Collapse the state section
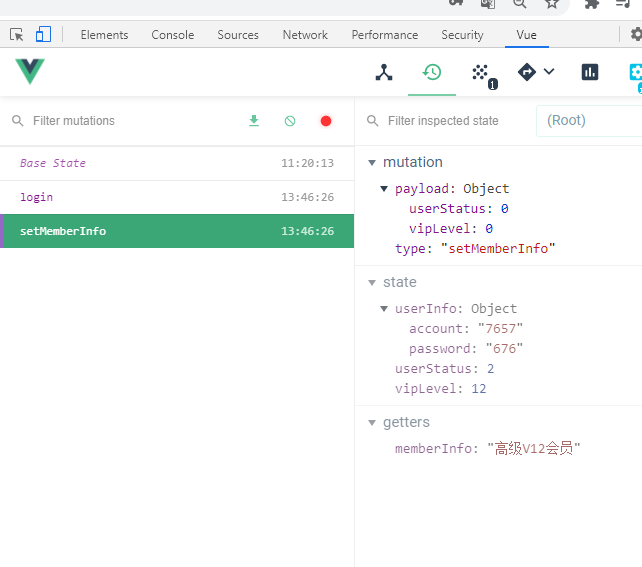Viewport: 642px width, 567px height. [x=372, y=282]
